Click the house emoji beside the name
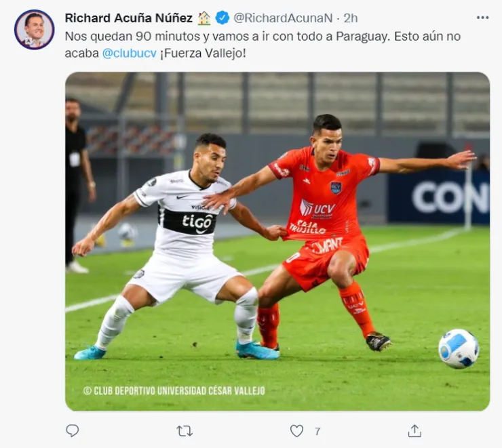Viewport: 502px width, 448px height. 204,18
